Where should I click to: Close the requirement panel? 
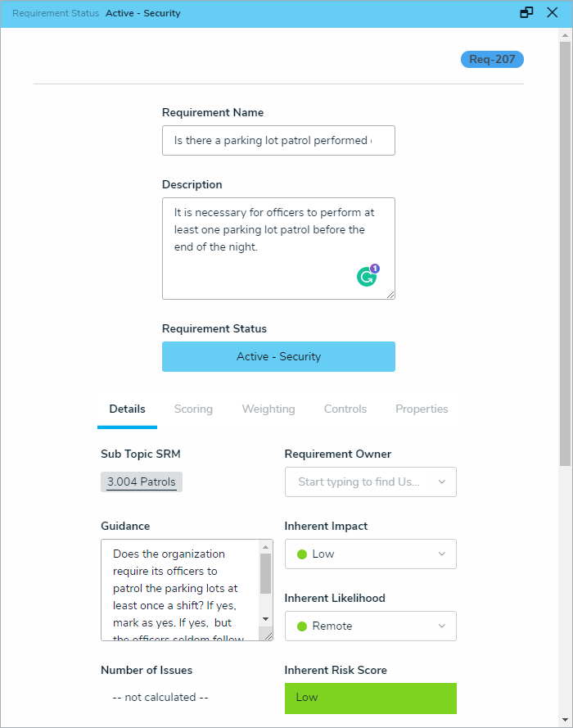coord(553,13)
